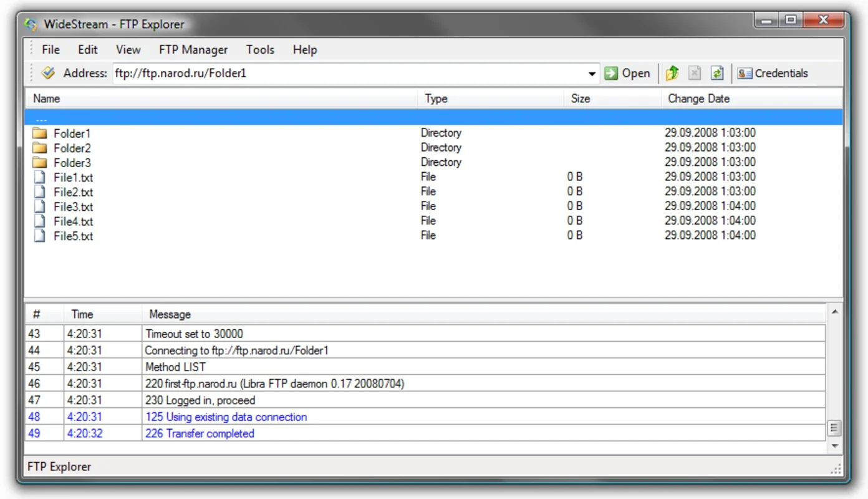
Task: Click the File4.txt file icon
Action: click(40, 221)
